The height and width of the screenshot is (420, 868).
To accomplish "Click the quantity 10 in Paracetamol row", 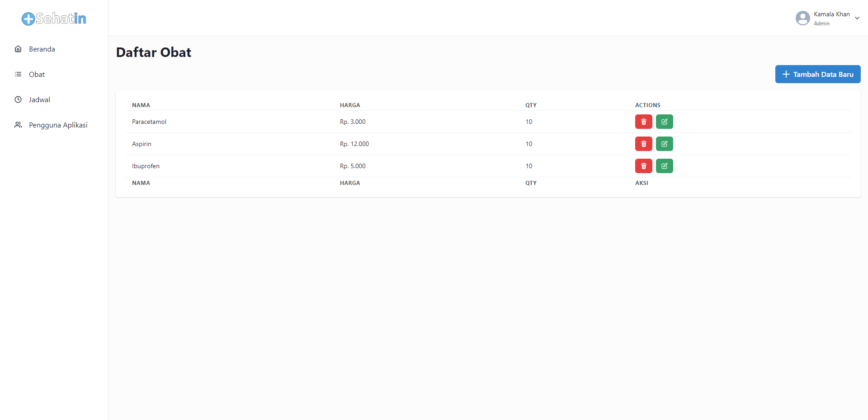I will (x=529, y=122).
